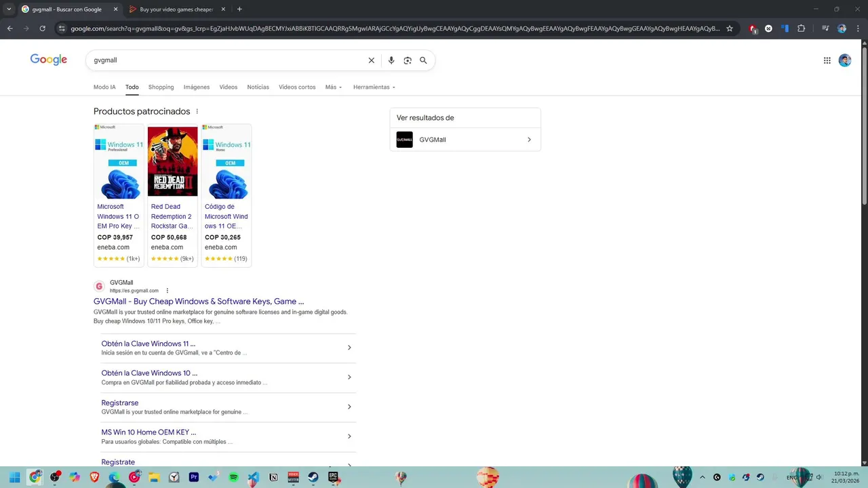This screenshot has height=488, width=868.
Task: Open Google Lens image search icon
Action: (408, 60)
